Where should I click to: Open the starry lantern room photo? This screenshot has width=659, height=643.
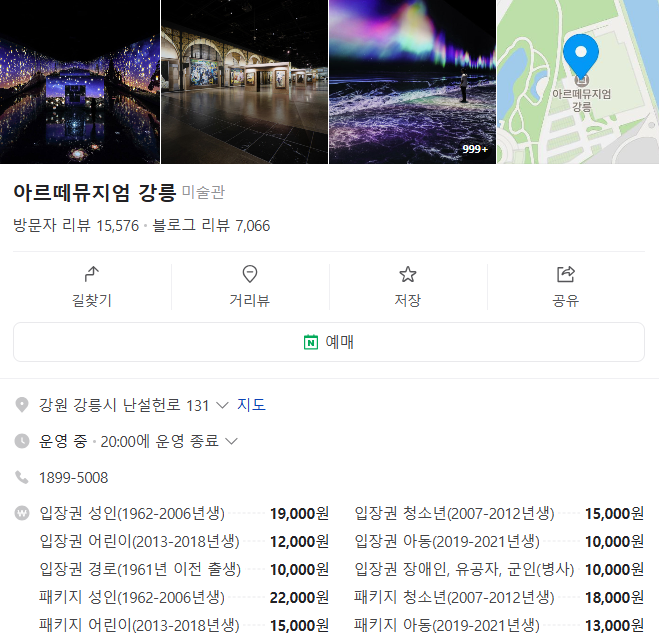(x=80, y=82)
